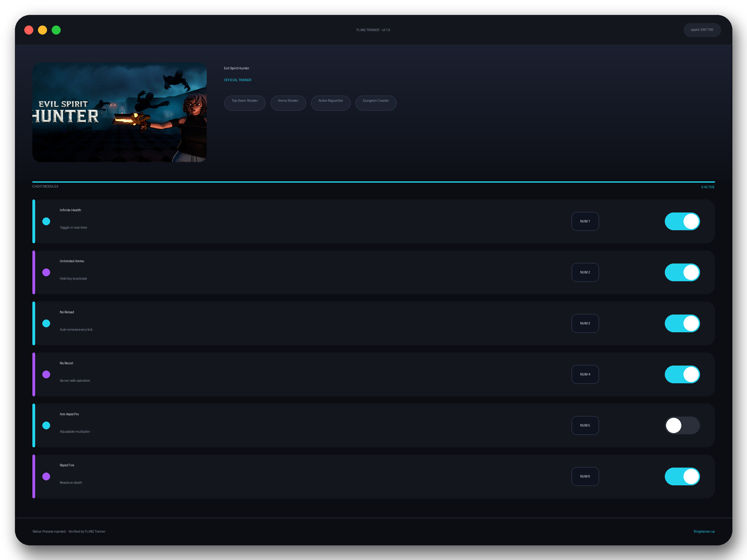Click the Aim Assist Pro status dot

[x=46, y=425]
